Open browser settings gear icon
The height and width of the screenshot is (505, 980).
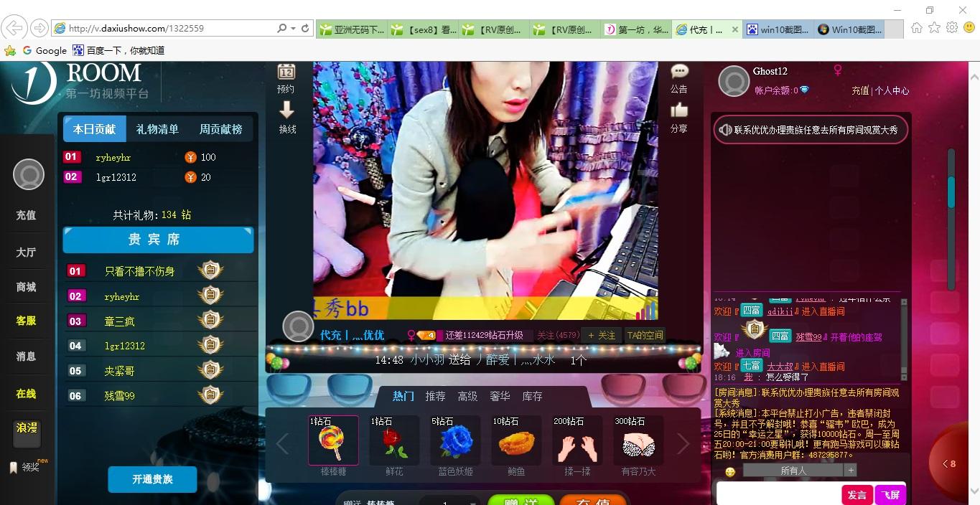coord(952,28)
